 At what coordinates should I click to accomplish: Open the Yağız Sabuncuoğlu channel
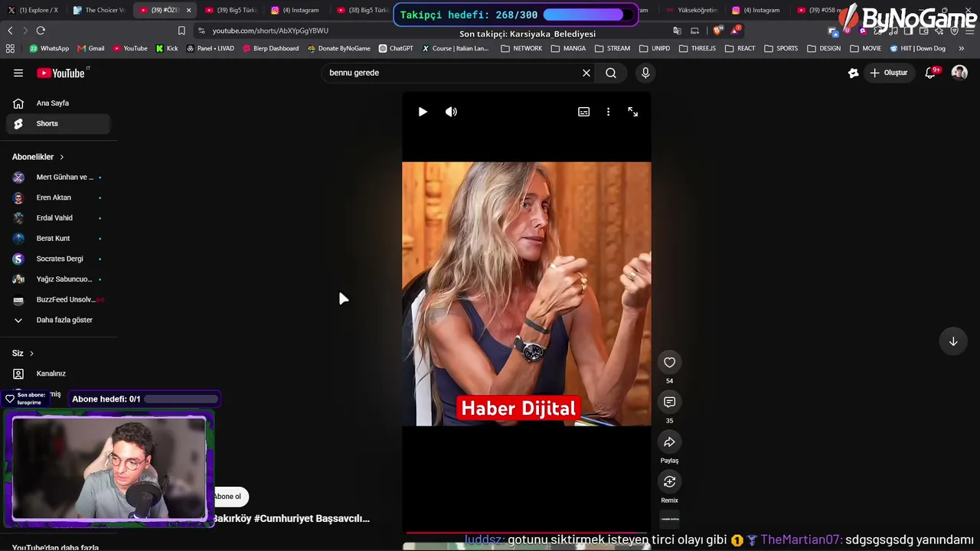[58, 279]
